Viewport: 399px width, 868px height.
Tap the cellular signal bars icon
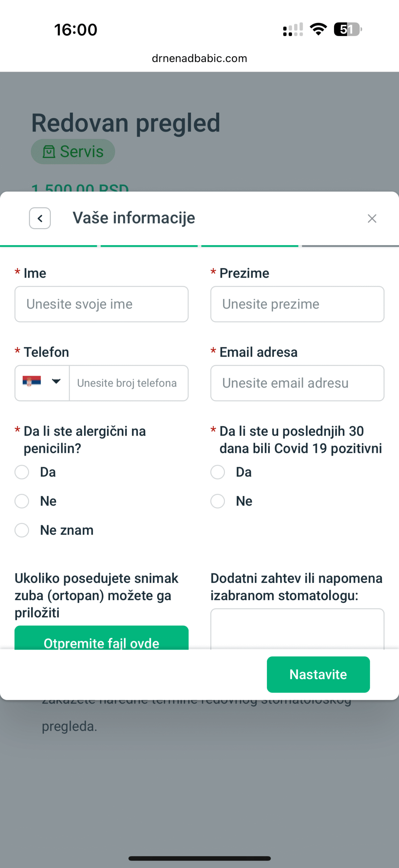pos(293,29)
